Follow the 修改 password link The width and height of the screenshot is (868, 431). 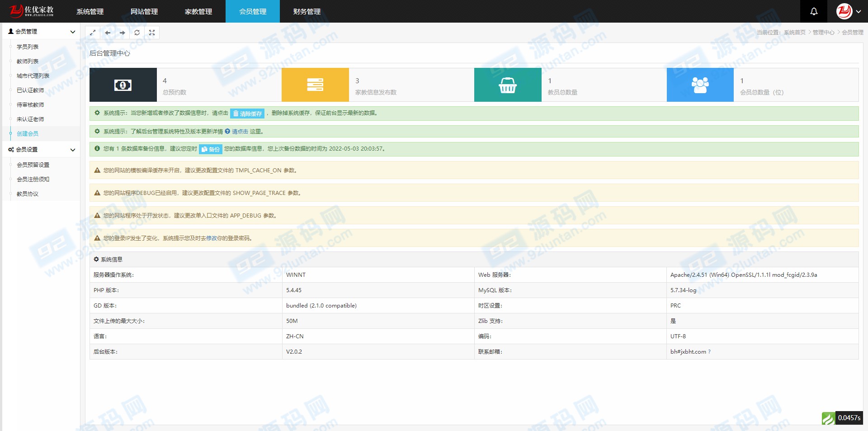click(x=211, y=238)
